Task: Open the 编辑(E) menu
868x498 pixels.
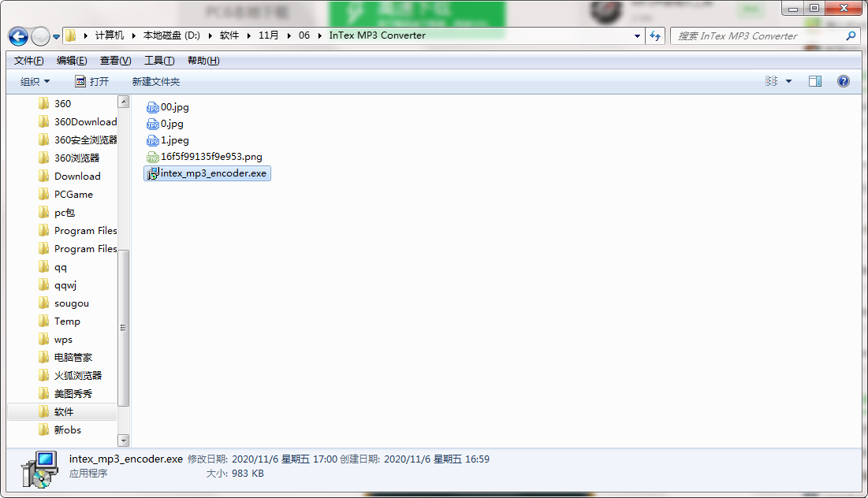Action: [x=72, y=61]
